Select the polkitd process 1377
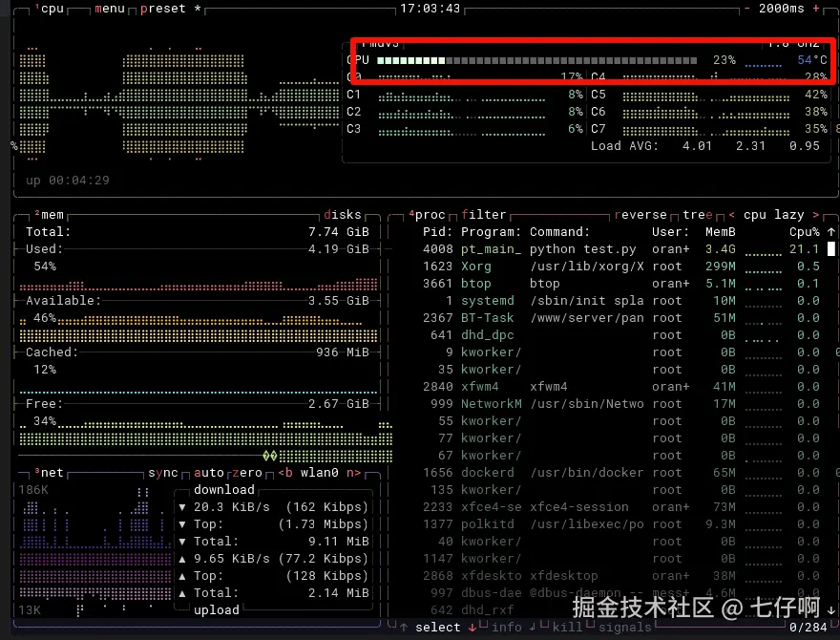Screen dimensions: 840x640 tap(621, 523)
